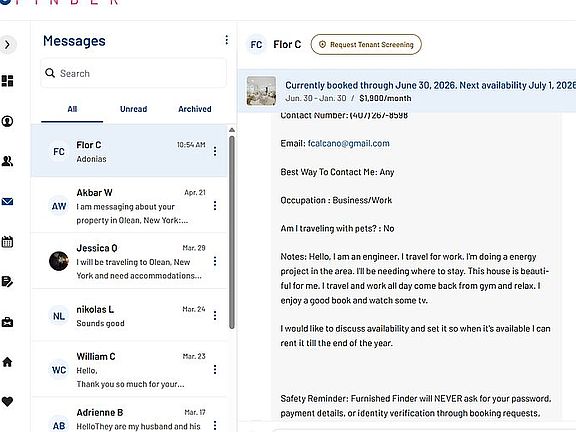Open Messages panel three-dot options menu
This screenshot has height=432, width=576.
coord(227,40)
